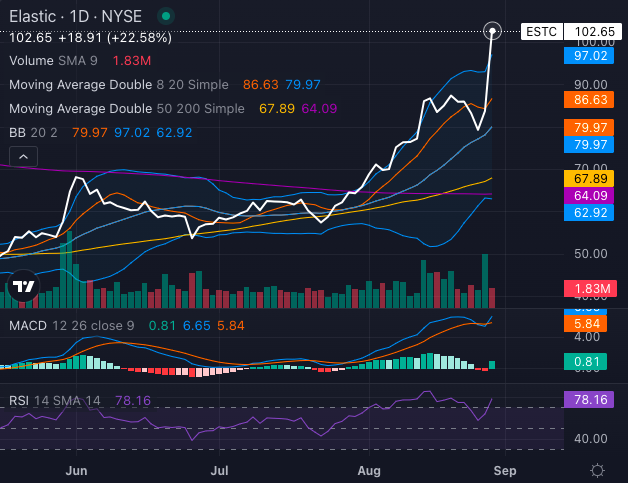This screenshot has width=628, height=483.
Task: Click the 97.02 value in BB legend
Action: 132,133
